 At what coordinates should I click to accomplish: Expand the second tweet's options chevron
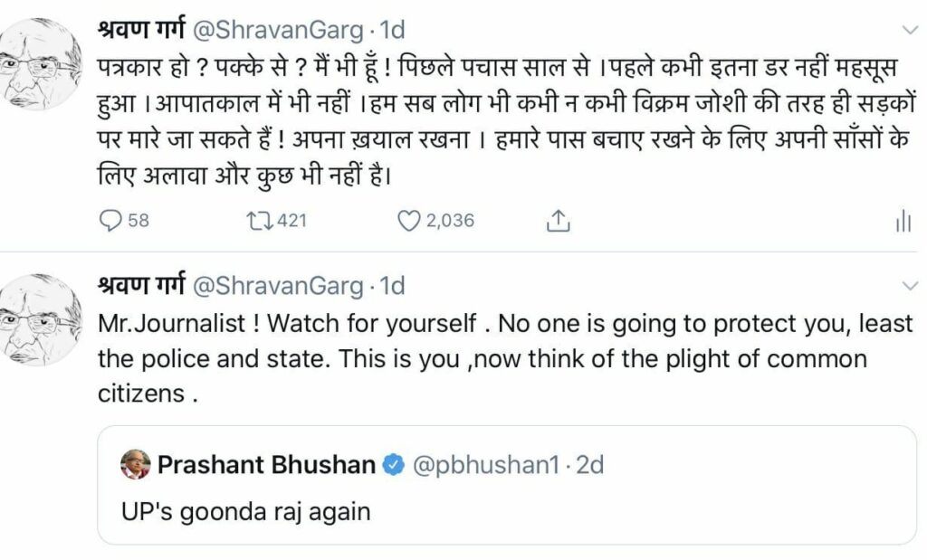coord(911,286)
